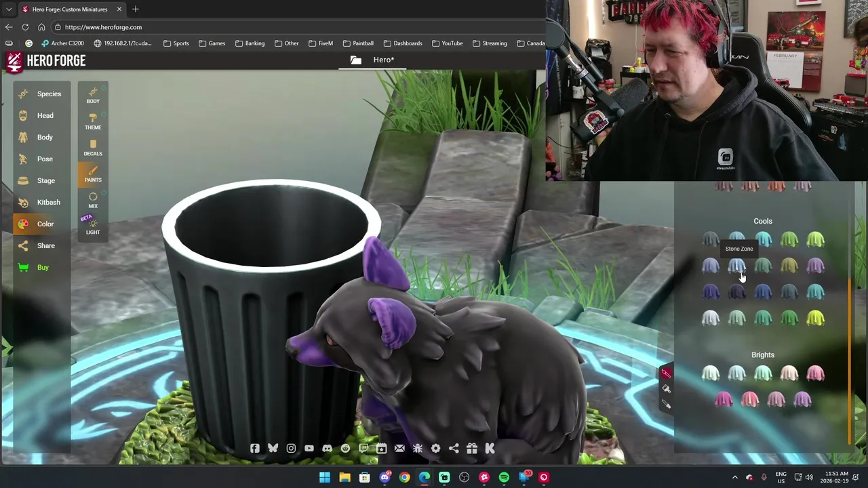This screenshot has height=488, width=868.
Task: Open the Hero* file folder title
Action: [x=372, y=60]
